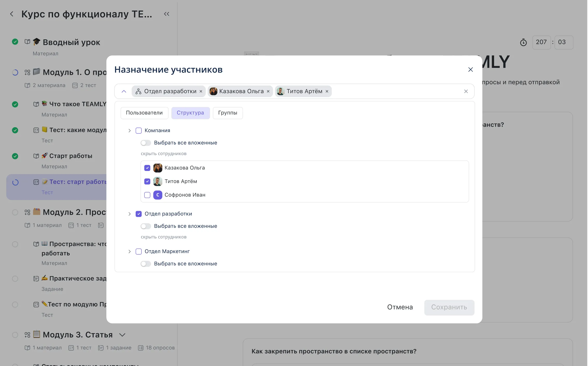Open the Группы tab
588x366 pixels.
(x=228, y=113)
